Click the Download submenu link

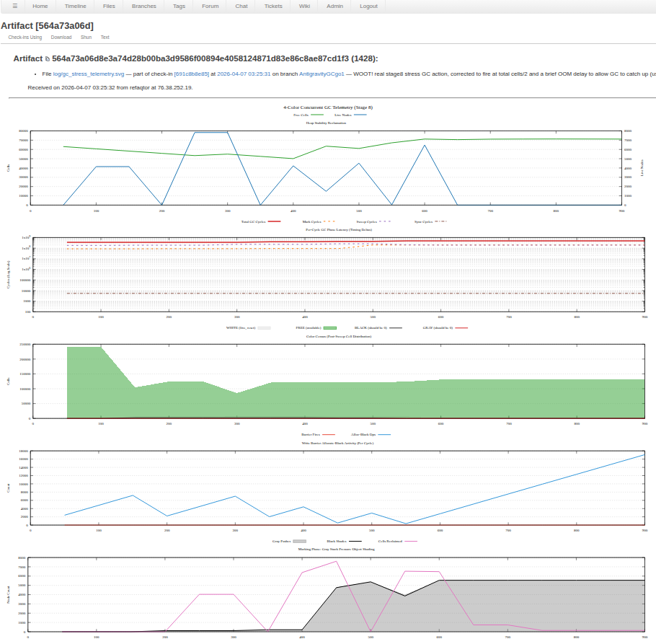tap(61, 37)
